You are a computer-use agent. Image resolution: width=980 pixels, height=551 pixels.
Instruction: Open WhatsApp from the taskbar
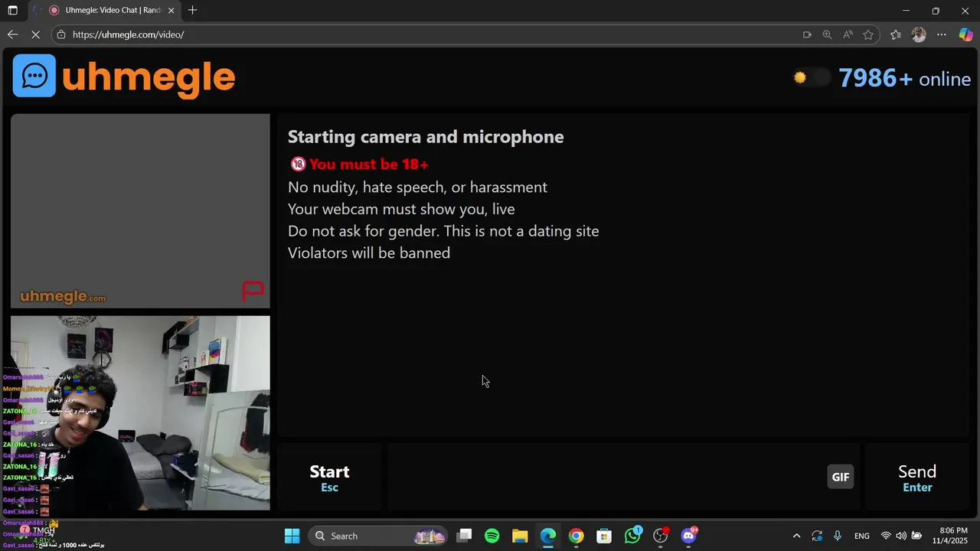coord(632,536)
